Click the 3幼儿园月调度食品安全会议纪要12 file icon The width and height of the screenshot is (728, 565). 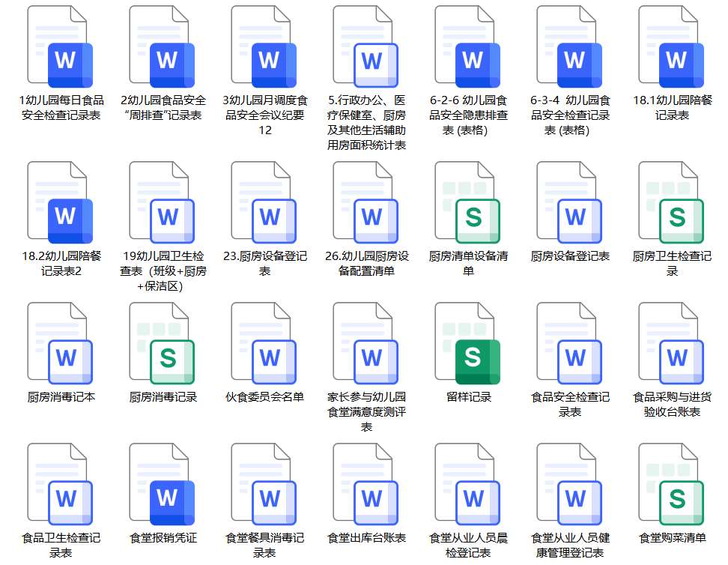264,46
